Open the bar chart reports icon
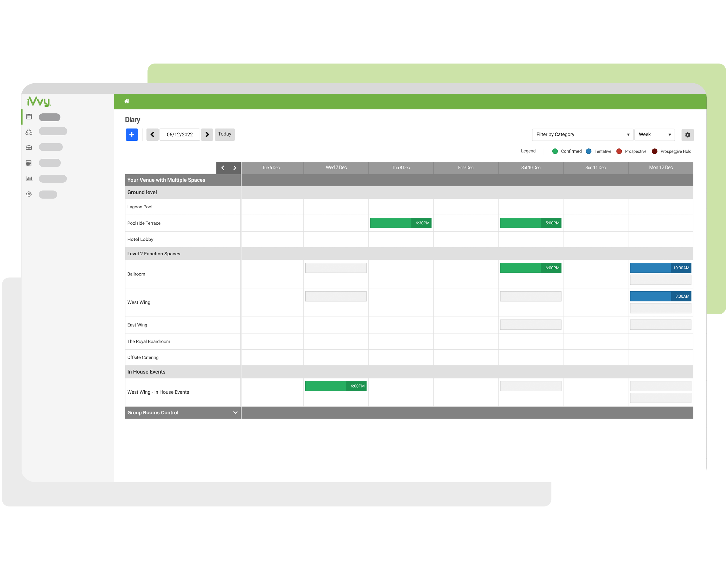728x570 pixels. click(29, 178)
